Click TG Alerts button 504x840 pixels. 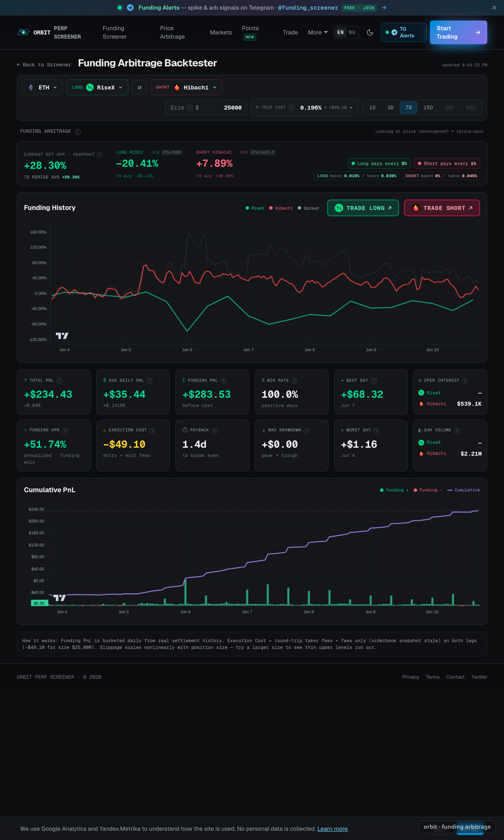[x=403, y=32]
